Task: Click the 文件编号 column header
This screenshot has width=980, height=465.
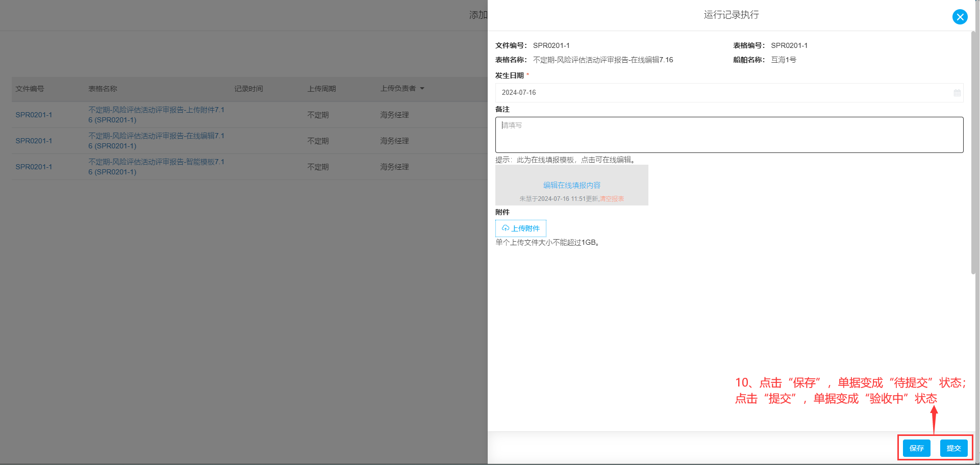Action: pos(30,89)
